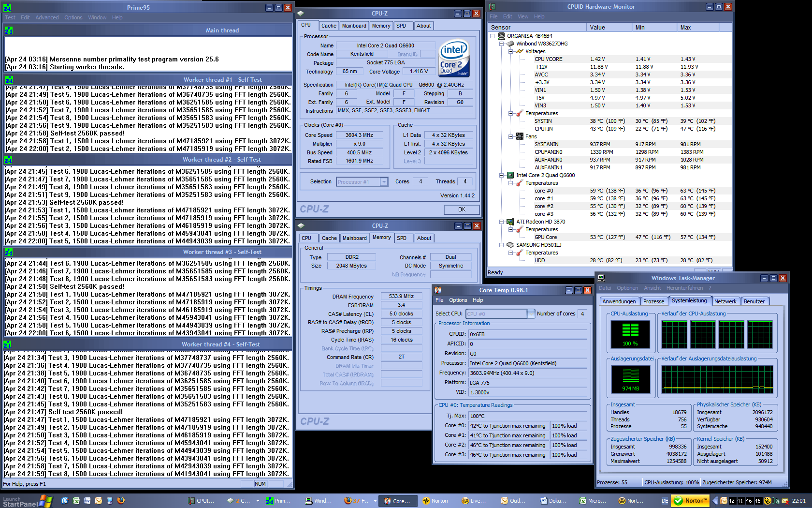Open the Live taskbar button

475,501
